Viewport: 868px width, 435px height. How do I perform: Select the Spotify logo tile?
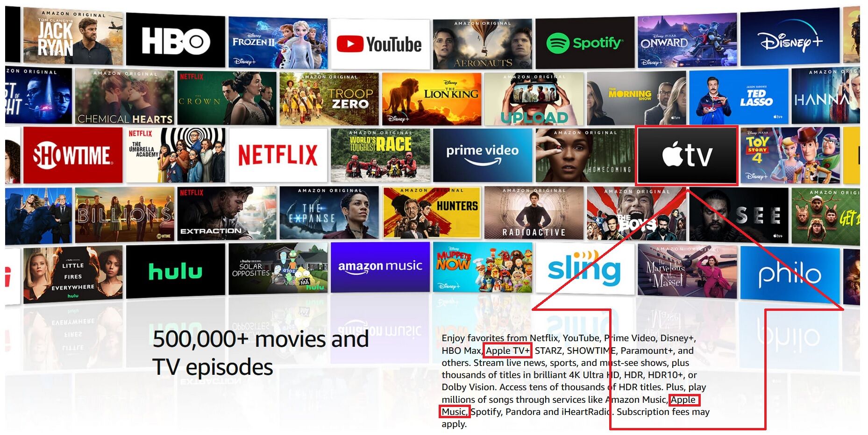click(x=584, y=43)
